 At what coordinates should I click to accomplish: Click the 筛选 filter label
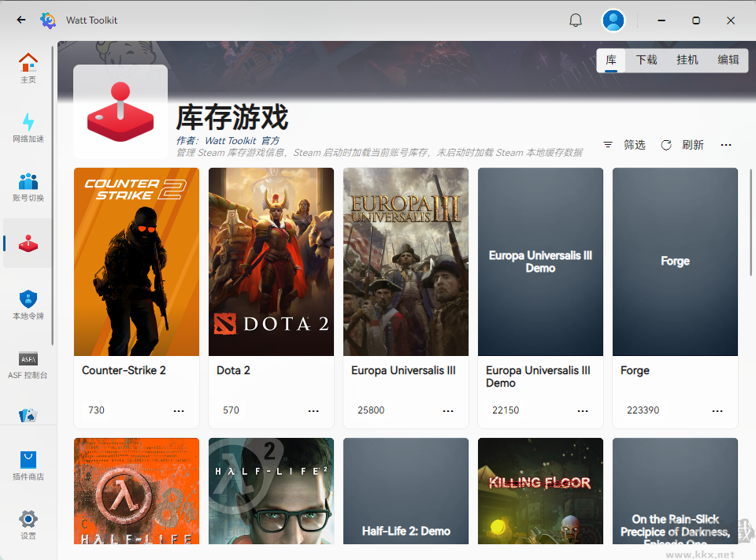coord(635,145)
